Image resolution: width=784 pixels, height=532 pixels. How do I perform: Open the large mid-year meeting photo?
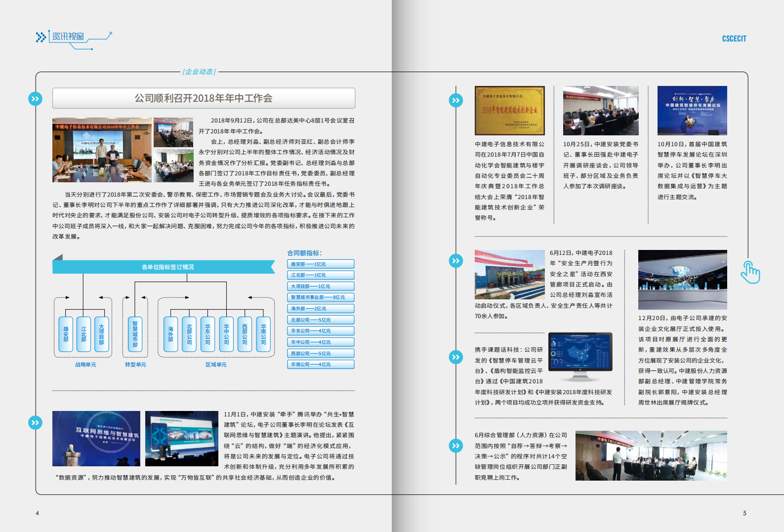102,150
